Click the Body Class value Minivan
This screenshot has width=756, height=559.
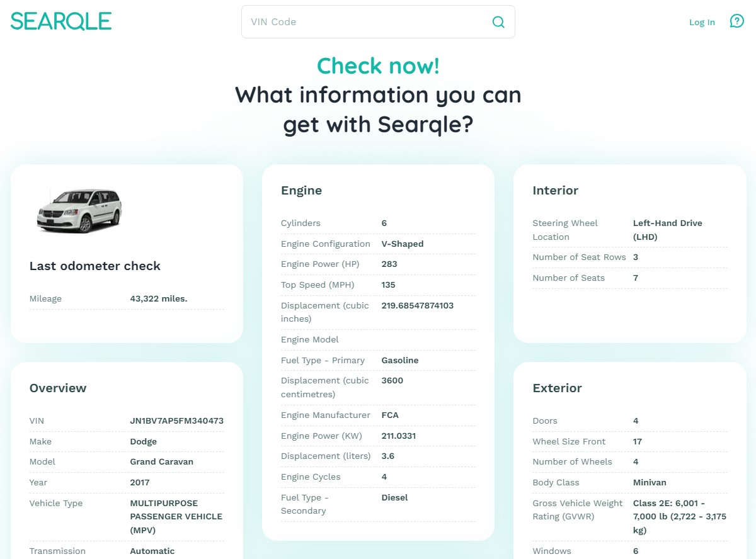[650, 482]
